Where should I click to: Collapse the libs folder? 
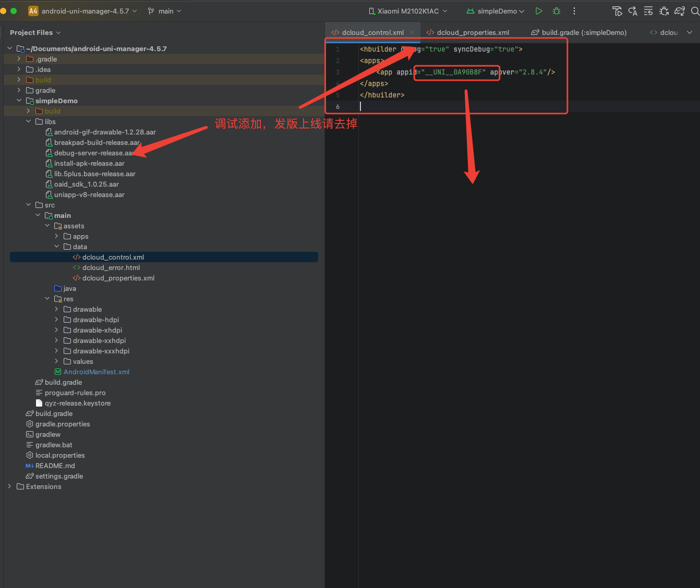pyautogui.click(x=28, y=121)
